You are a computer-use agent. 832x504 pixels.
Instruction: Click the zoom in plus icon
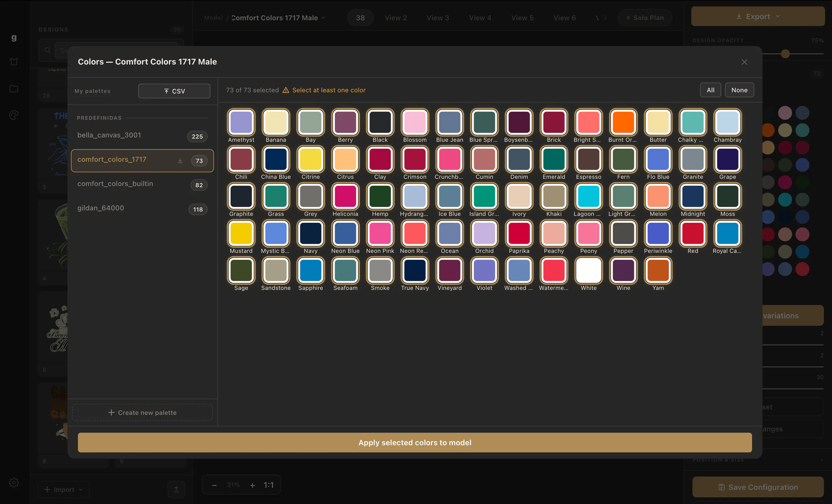click(252, 485)
